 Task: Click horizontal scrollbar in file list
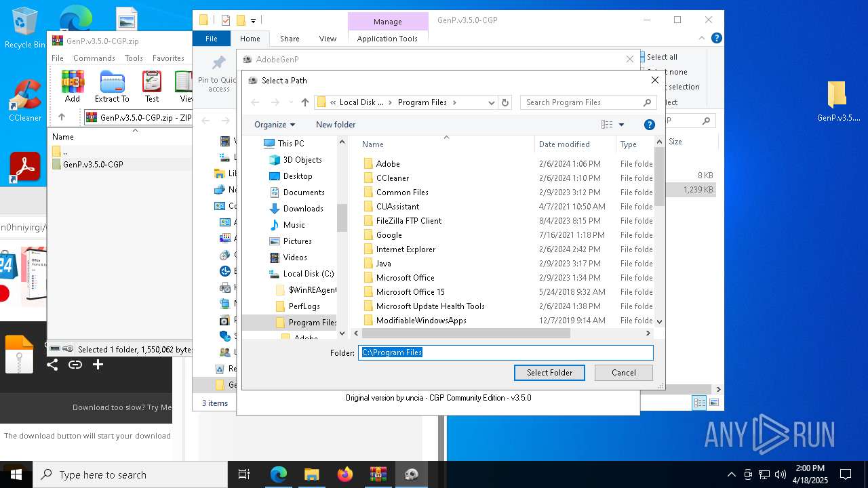pos(465,333)
